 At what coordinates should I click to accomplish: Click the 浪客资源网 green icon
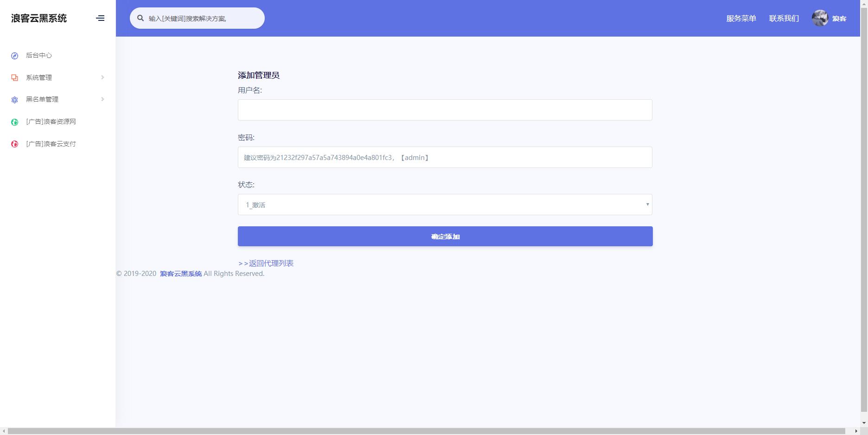pyautogui.click(x=15, y=122)
